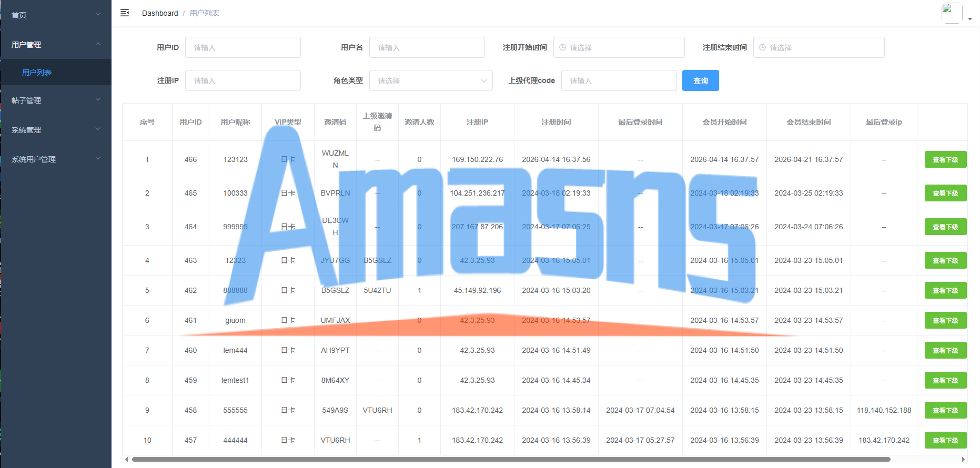Focus the 用户名 input field
The width and height of the screenshot is (980, 468).
click(x=427, y=47)
